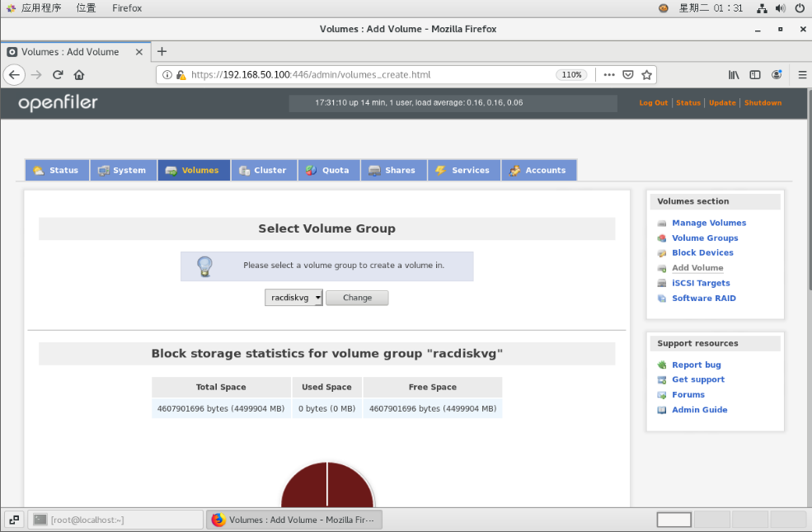Click the network status tray icon
This screenshot has width=812, height=532.
coord(762,8)
